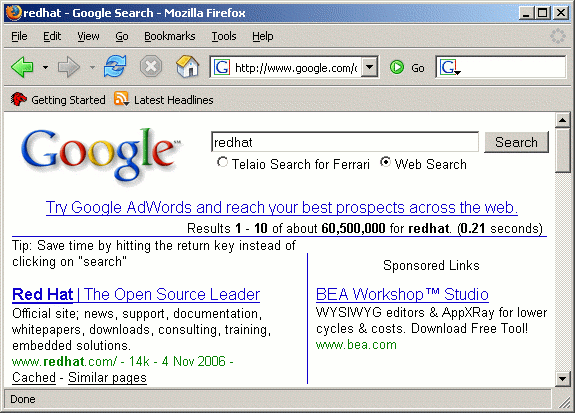Click the green Back arrow icon
Screen dimensions: 575x413
[x=22, y=67]
